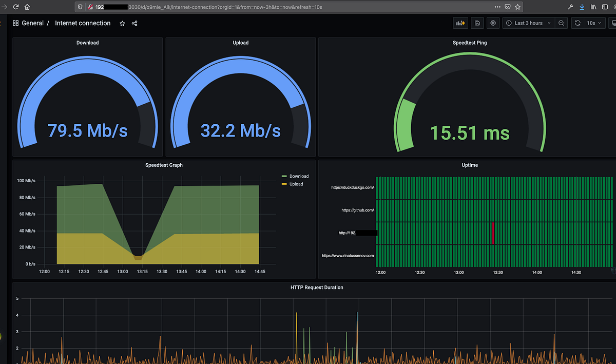This screenshot has height=364, width=616.
Task: Click the https://github.com/ label in Uptime panel
Action: point(358,210)
